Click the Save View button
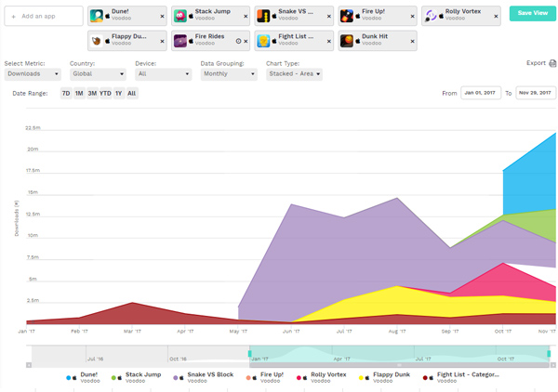Viewport: 558px width, 392px height. tap(532, 13)
